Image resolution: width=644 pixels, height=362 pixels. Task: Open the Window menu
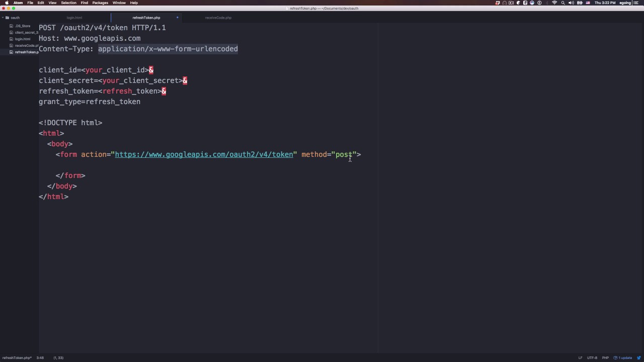[119, 3]
